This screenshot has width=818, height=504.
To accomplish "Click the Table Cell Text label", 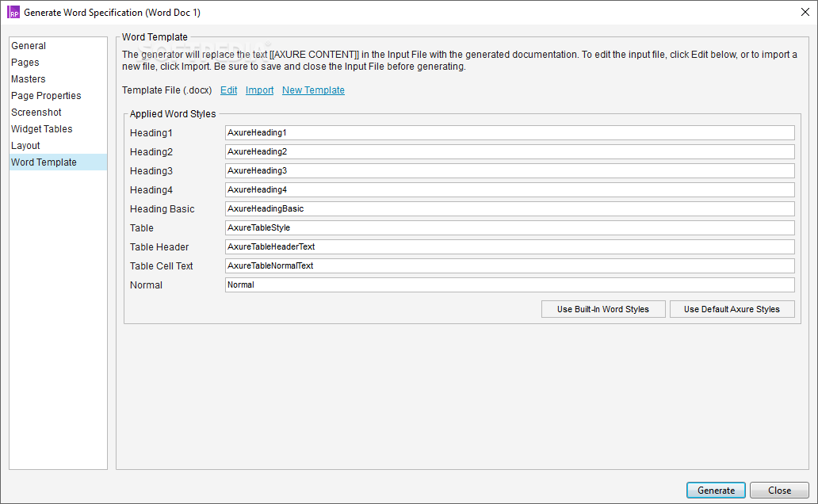I will [x=161, y=266].
